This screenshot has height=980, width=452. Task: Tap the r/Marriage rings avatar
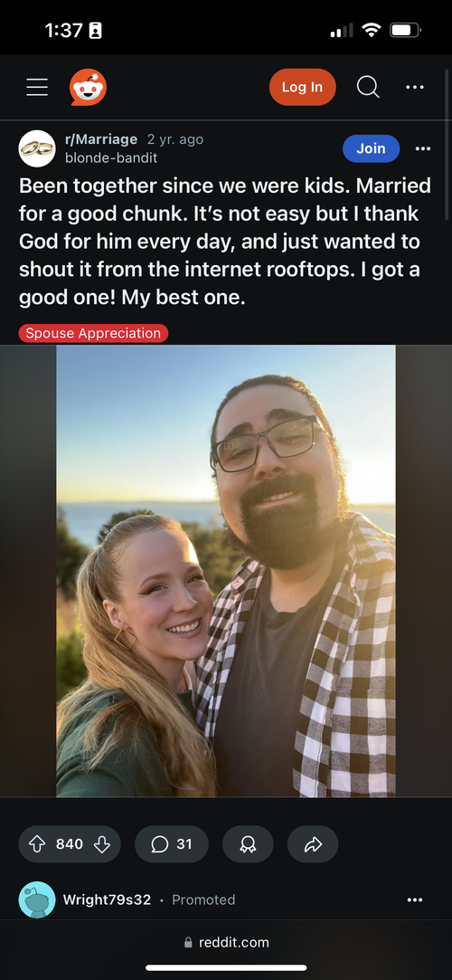[37, 148]
